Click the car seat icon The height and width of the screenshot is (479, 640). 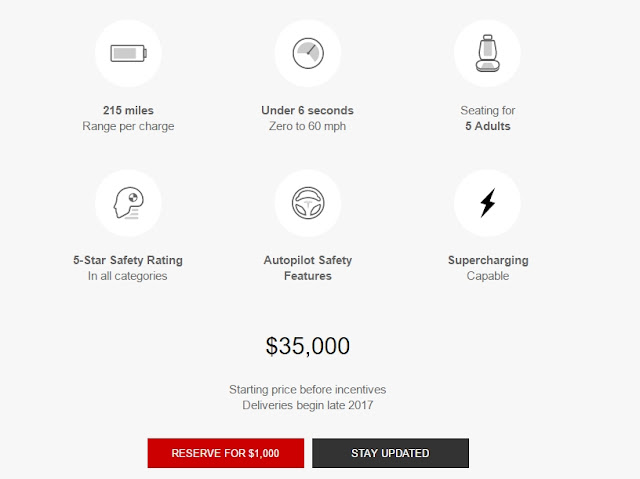pos(487,53)
